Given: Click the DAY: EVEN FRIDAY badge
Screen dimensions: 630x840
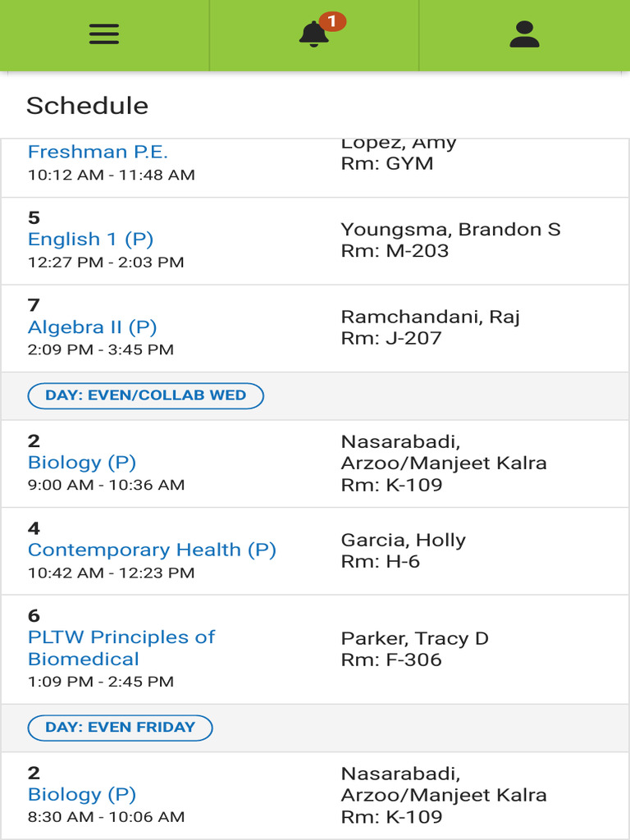Looking at the screenshot, I should [x=120, y=728].
